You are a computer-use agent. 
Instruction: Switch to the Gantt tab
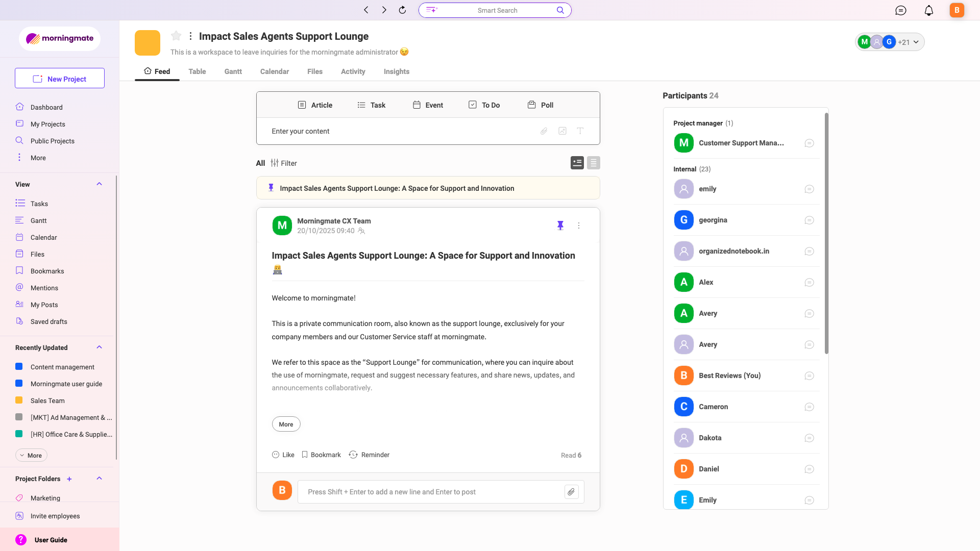tap(233, 71)
